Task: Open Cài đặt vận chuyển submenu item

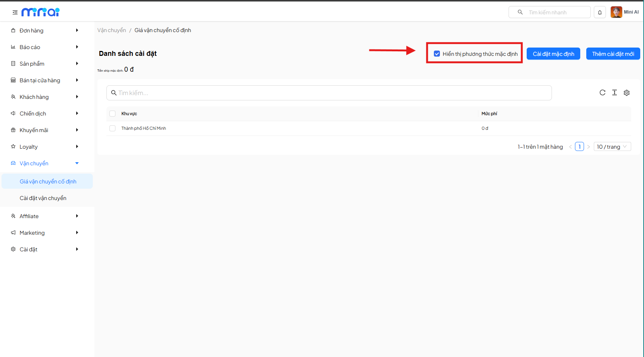Action: [43, 198]
